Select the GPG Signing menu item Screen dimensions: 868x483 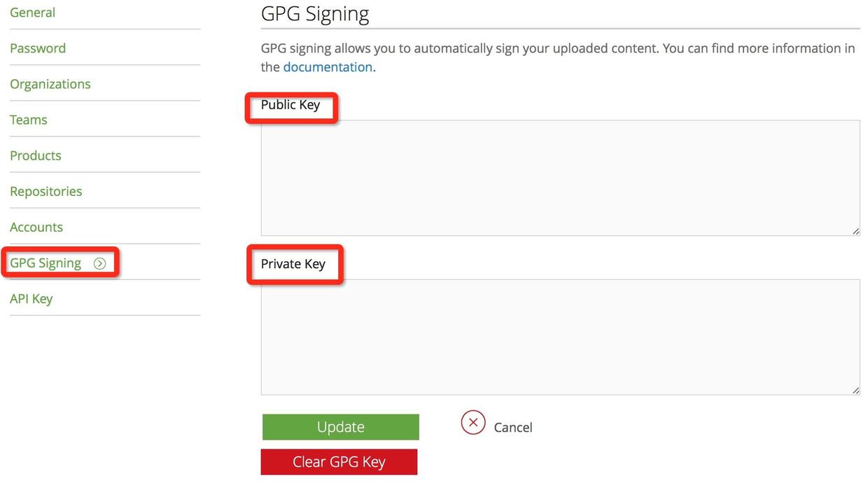pyautogui.click(x=45, y=263)
